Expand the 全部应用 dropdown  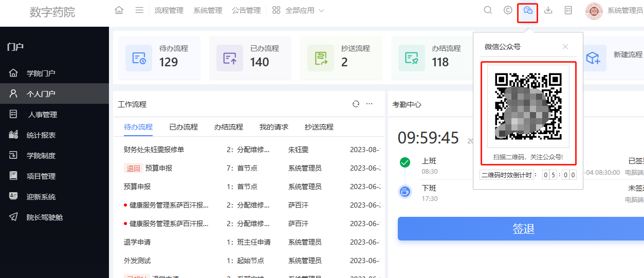tap(299, 10)
